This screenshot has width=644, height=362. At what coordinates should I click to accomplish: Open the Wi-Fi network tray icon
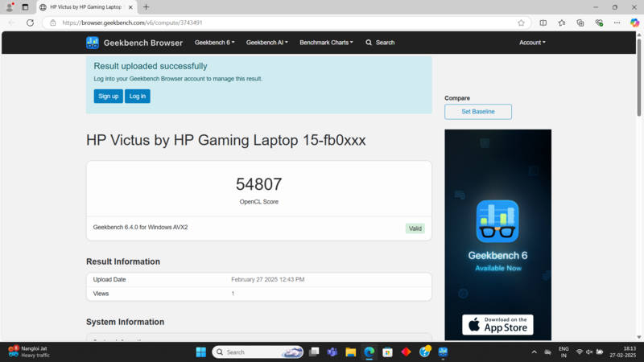(x=579, y=352)
